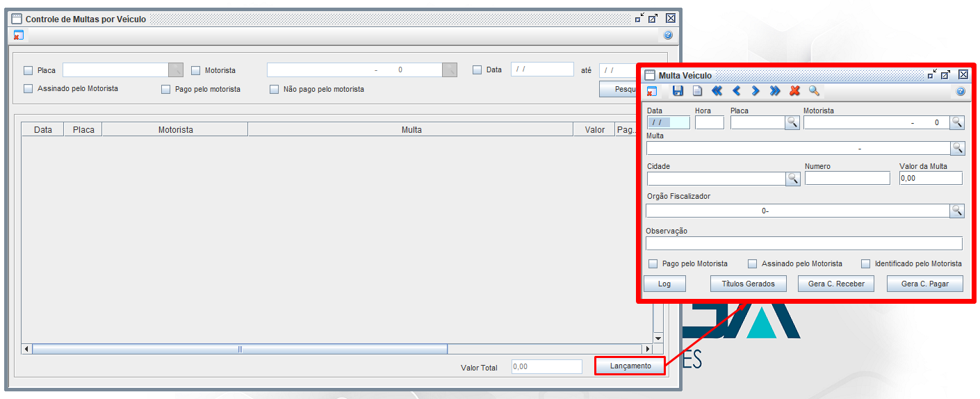
Task: Enable the Pago pelo Motorista checkbox
Action: coord(653,264)
